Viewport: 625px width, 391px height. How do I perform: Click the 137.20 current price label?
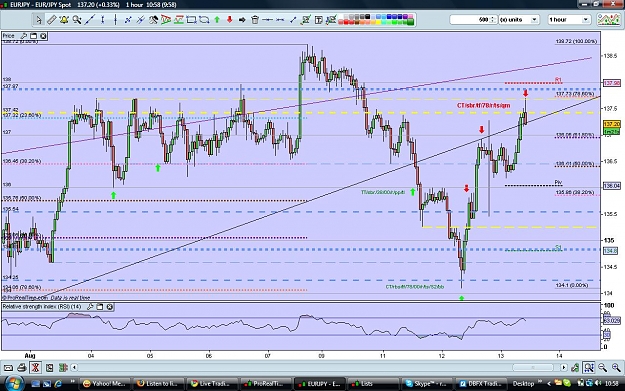(x=611, y=124)
